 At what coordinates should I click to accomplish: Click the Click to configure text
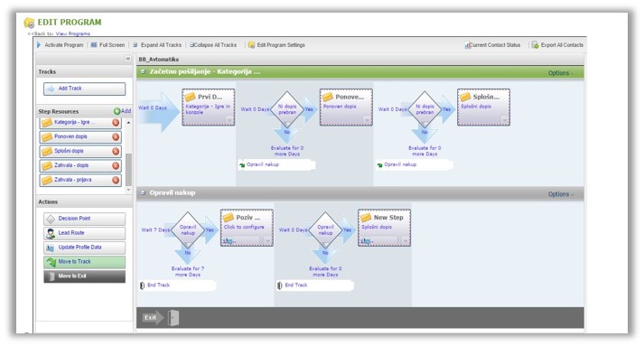click(x=244, y=227)
